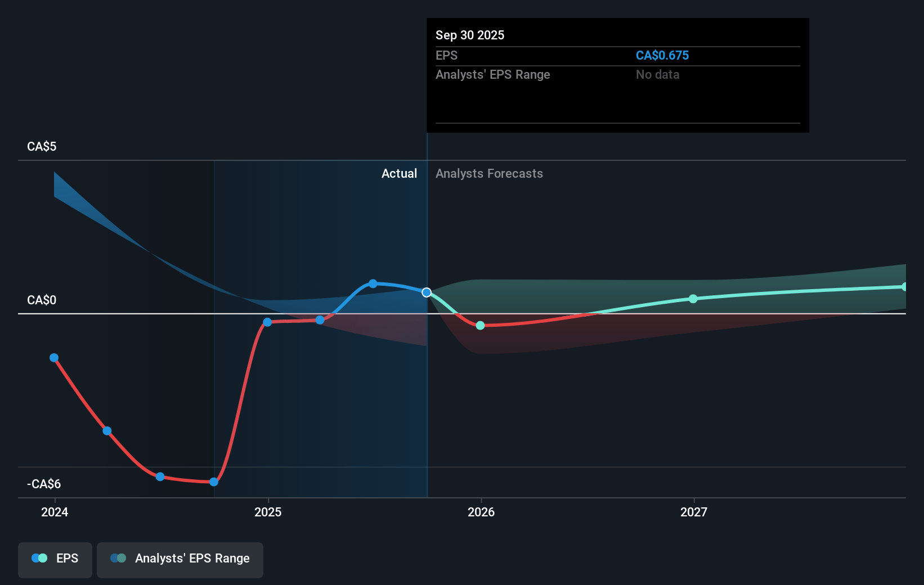Toggle the Analysts' EPS Range legend

click(180, 559)
